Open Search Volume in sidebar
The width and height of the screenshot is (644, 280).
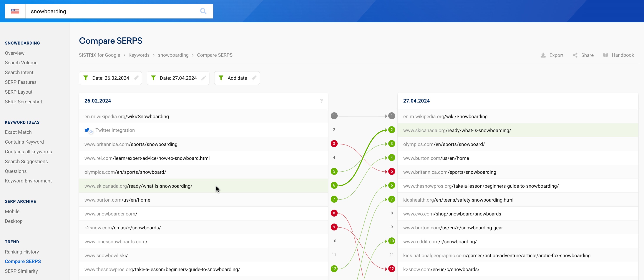pos(21,63)
